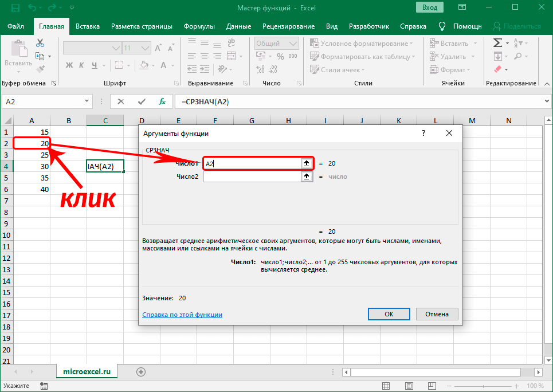Click the dialog help question mark
This screenshot has width=553, height=392.
point(423,133)
